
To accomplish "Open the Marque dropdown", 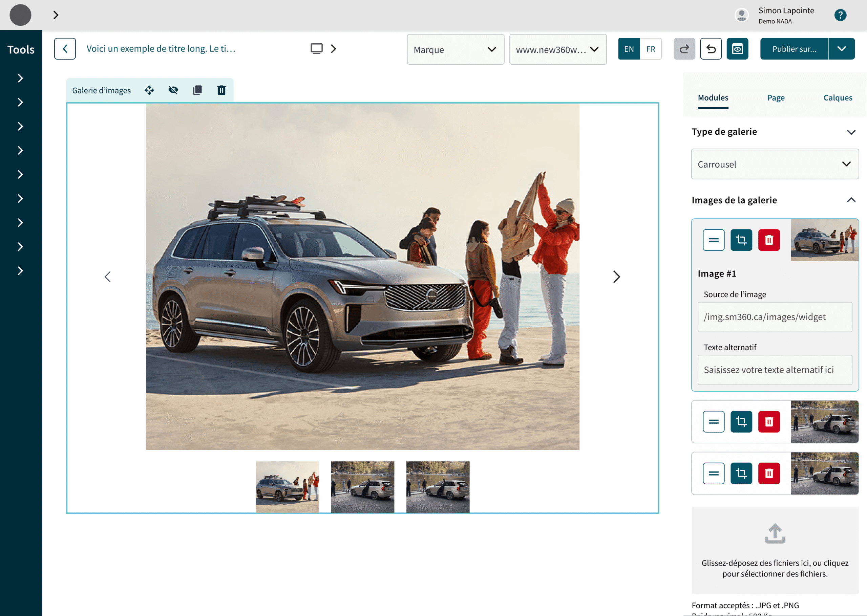I will pyautogui.click(x=455, y=49).
